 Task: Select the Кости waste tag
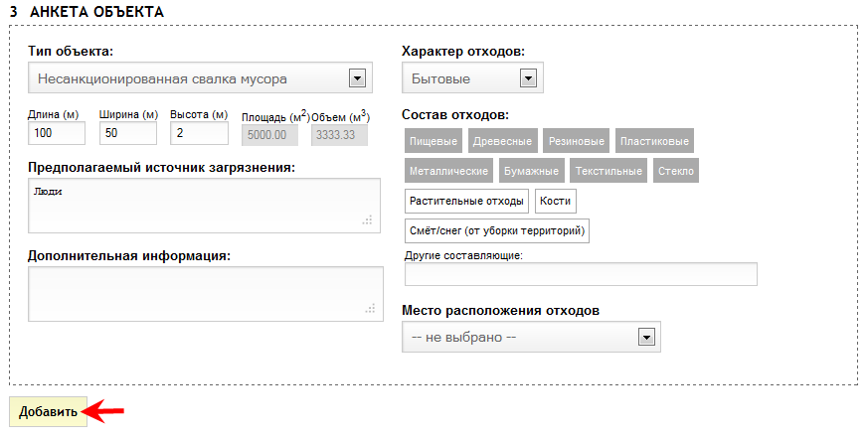coord(555,201)
